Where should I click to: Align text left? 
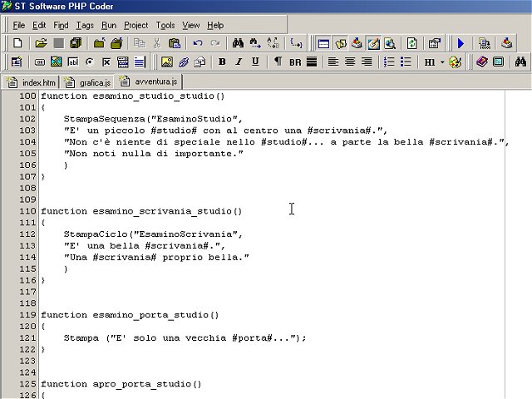pos(333,62)
